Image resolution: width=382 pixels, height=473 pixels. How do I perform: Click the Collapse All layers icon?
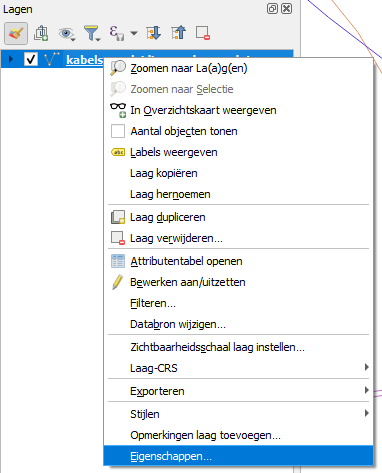pos(178,33)
